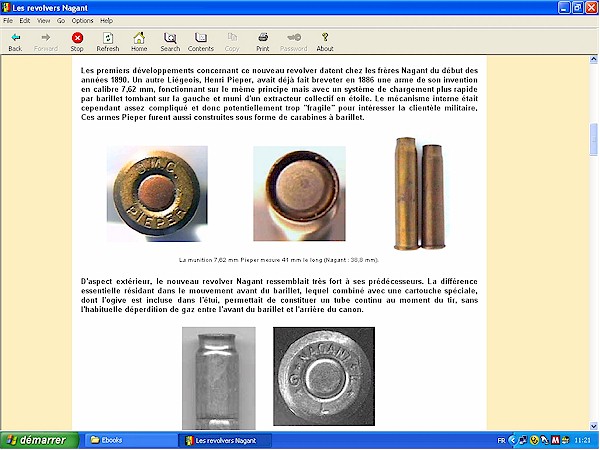
Task: Stop loading with the red Stop icon
Action: coord(77,38)
